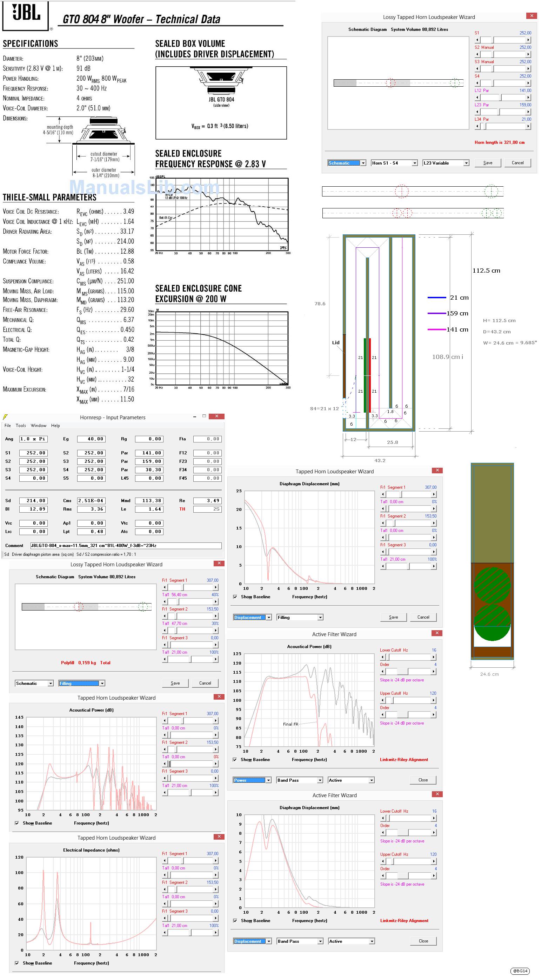Minimize the Hornresp Input Parameters window
Image resolution: width=548 pixels, height=980 pixels.
coord(195,416)
